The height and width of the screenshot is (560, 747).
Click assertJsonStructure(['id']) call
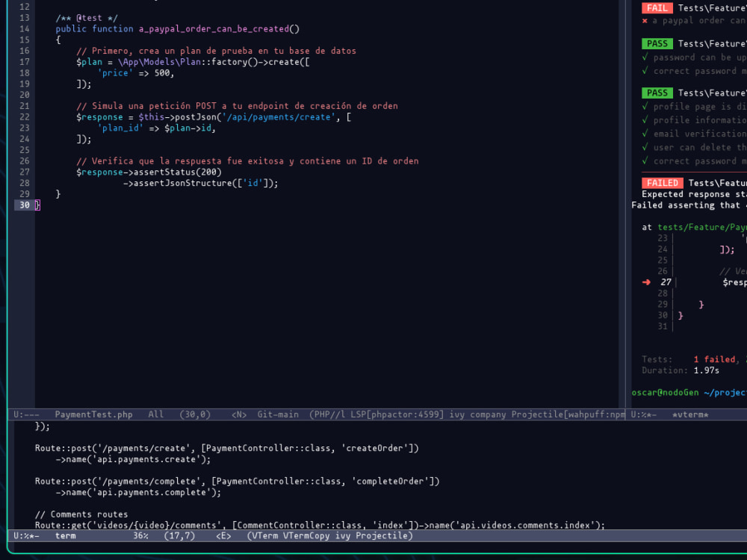(203, 183)
